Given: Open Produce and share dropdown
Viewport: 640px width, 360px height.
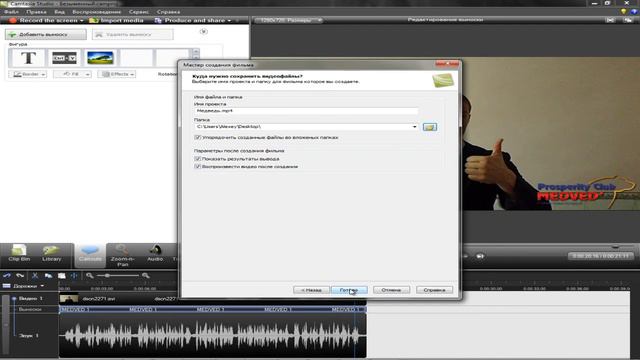Looking at the screenshot, I should coord(193,20).
